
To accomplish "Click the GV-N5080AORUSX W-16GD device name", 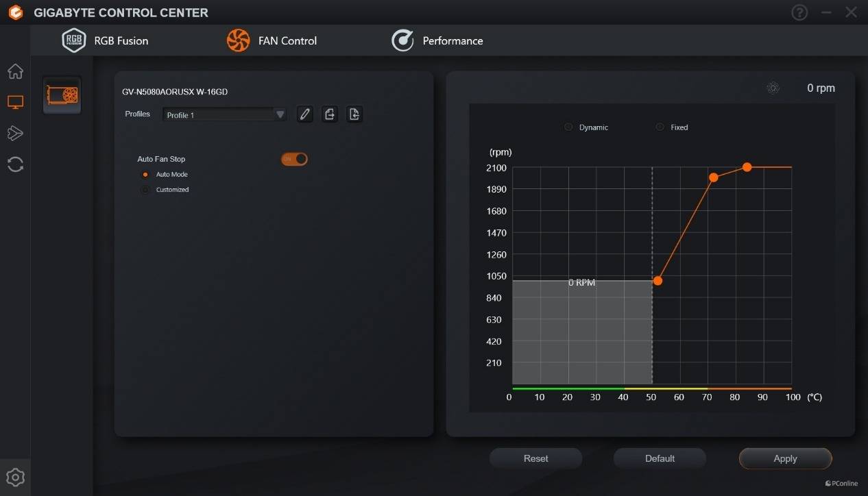I will coord(175,92).
